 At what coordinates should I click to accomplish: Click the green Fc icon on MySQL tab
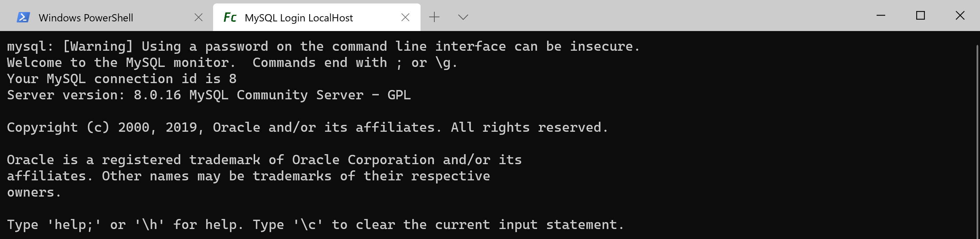[x=230, y=18]
